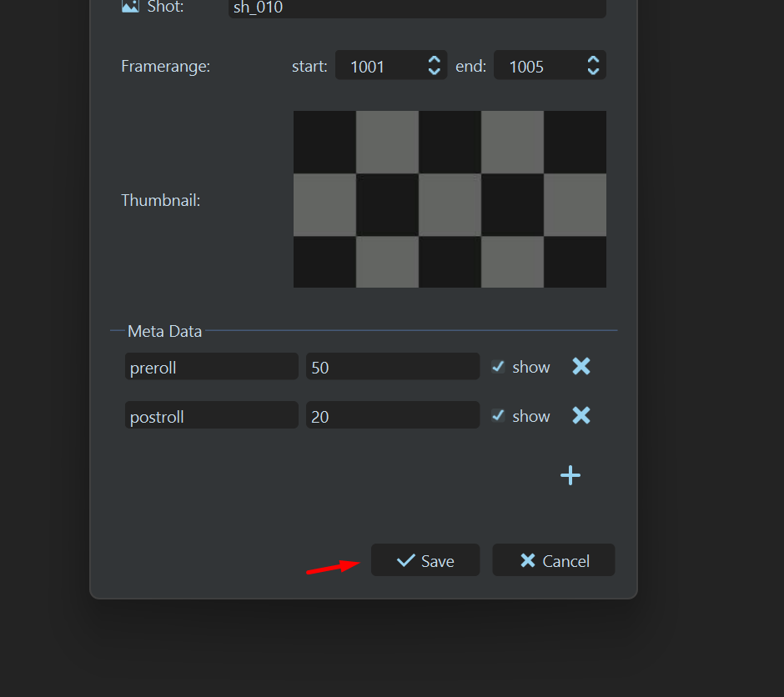The image size is (784, 697).
Task: Edit the postroll key name field
Action: 212,416
